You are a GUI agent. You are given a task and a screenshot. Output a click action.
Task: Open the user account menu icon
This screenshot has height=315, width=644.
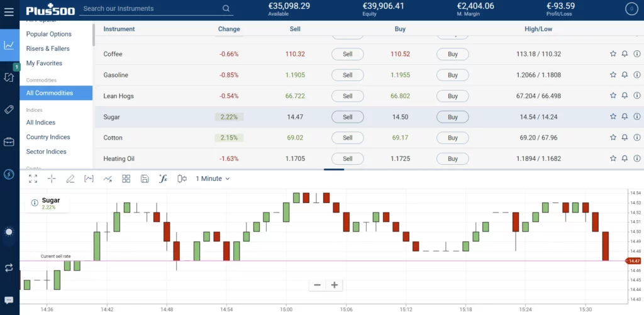(631, 9)
